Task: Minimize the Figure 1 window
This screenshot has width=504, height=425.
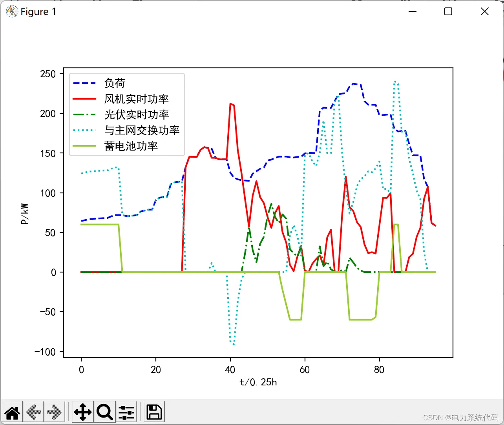Action: [413, 12]
